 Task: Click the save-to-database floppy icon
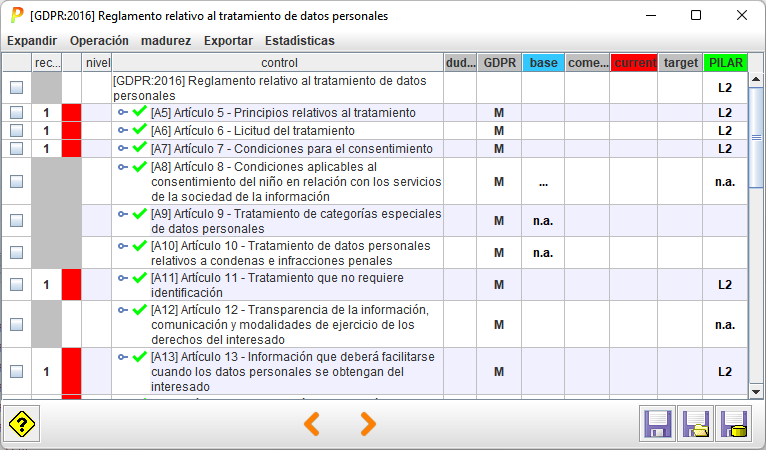click(x=733, y=424)
